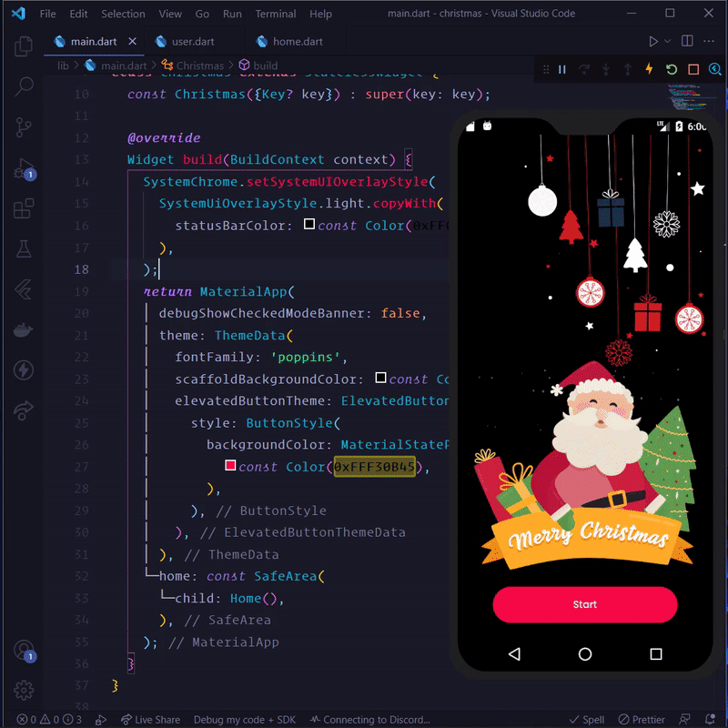728x728 pixels.
Task: Open the Docker view
Action: pyautogui.click(x=24, y=330)
